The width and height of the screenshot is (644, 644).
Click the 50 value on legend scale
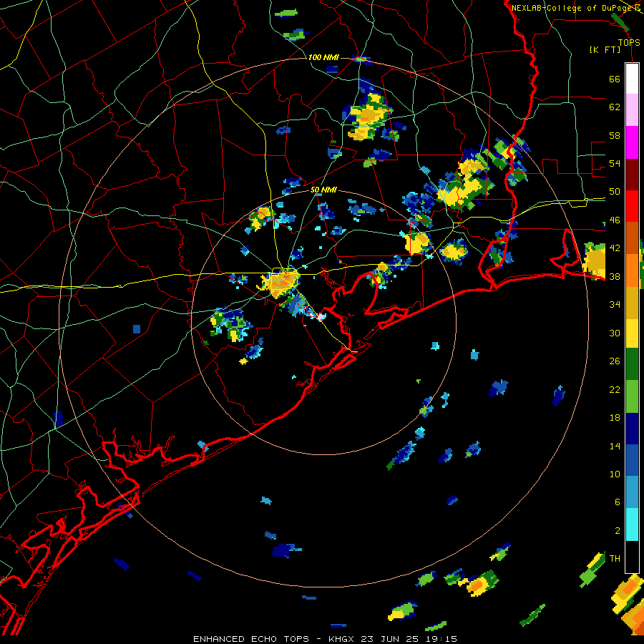click(x=615, y=192)
